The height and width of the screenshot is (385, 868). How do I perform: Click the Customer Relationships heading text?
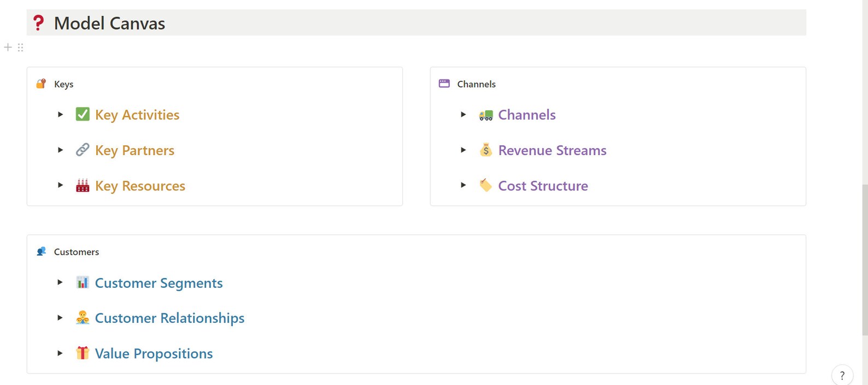(170, 318)
